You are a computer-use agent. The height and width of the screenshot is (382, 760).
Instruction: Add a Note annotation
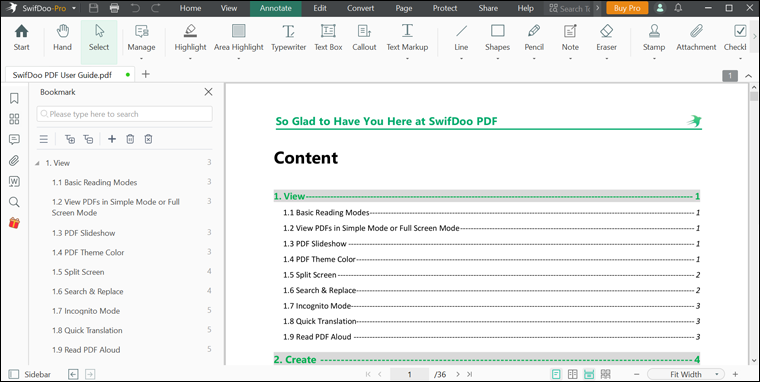(x=570, y=38)
